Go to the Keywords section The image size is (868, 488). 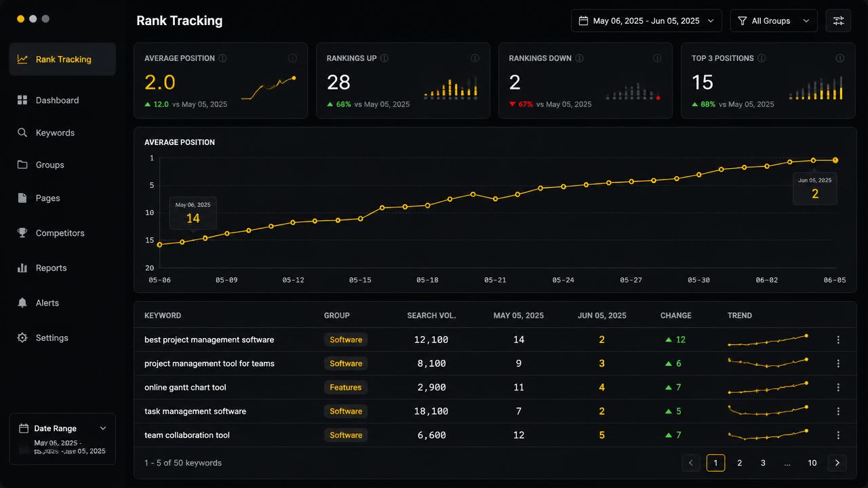point(55,133)
